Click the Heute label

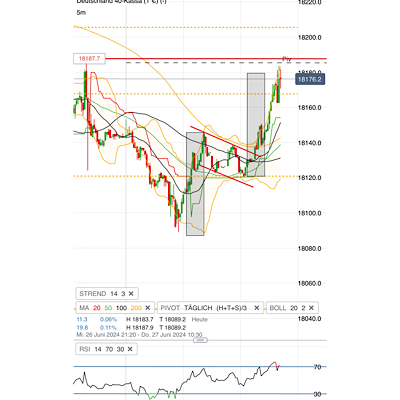coord(199,319)
